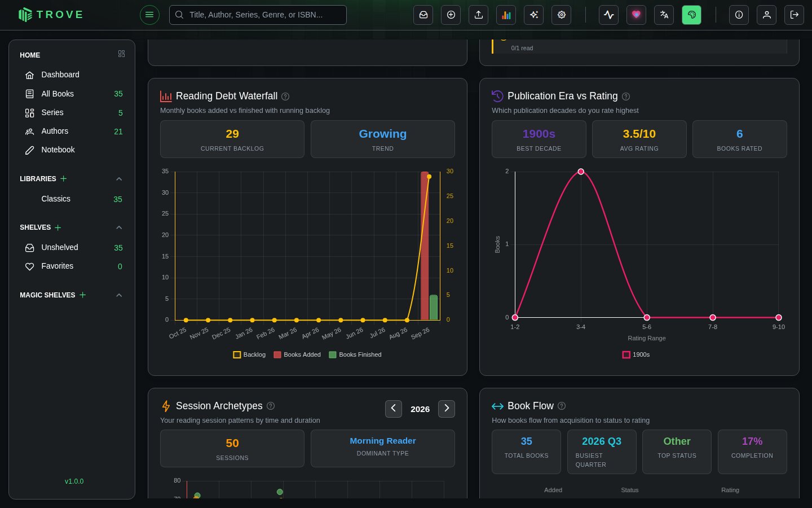
Task: Add a new shelf with plus icon
Action: (x=58, y=227)
